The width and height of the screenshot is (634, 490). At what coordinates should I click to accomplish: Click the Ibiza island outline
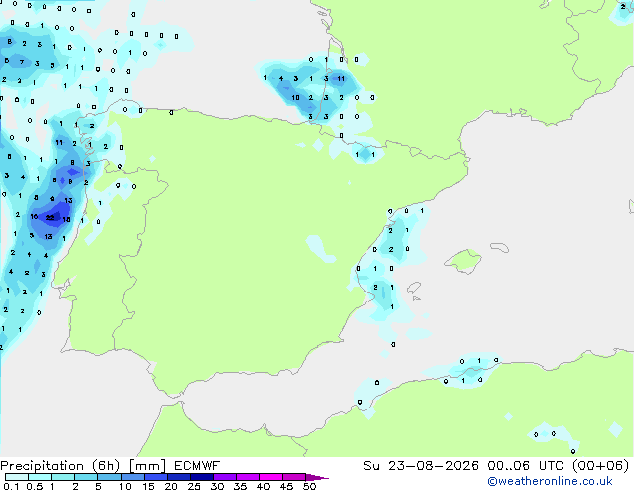coord(414,288)
